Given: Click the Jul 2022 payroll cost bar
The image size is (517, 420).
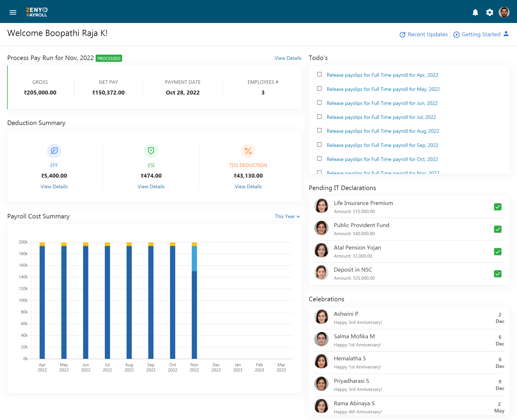Looking at the screenshot, I should pyautogui.click(x=107, y=301).
